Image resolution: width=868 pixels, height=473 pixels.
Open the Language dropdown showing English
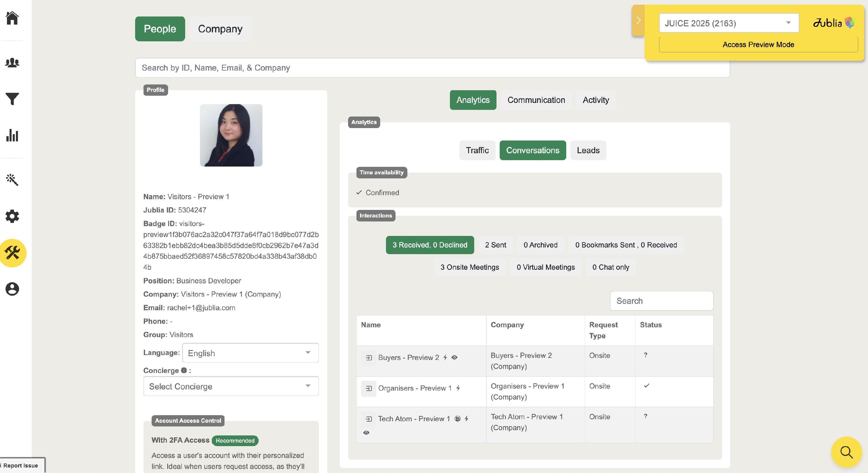pos(250,353)
